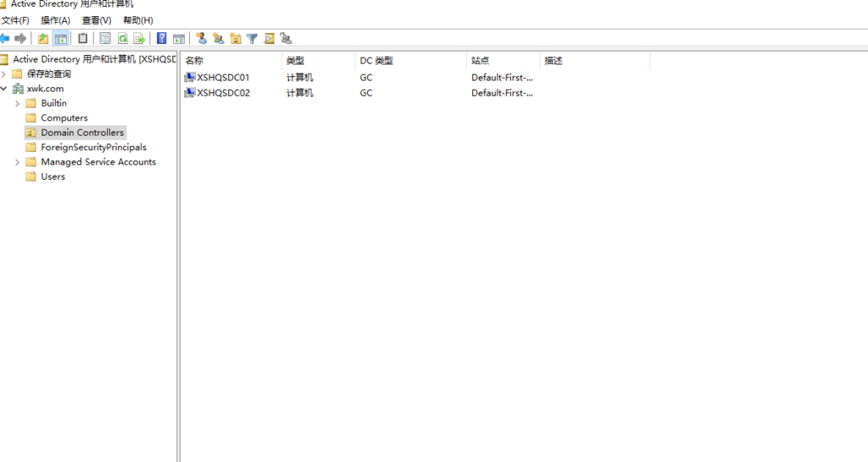Export the list to a file
This screenshot has width=868, height=462.
tap(139, 38)
